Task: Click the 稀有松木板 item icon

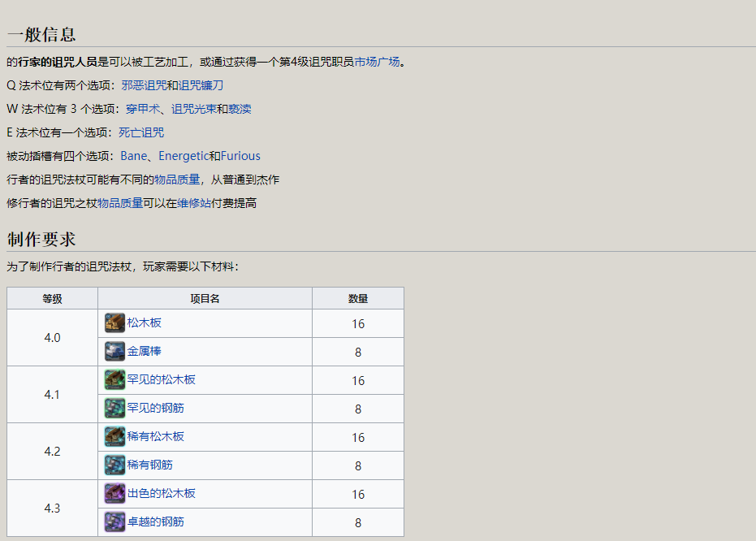Action: coord(114,437)
